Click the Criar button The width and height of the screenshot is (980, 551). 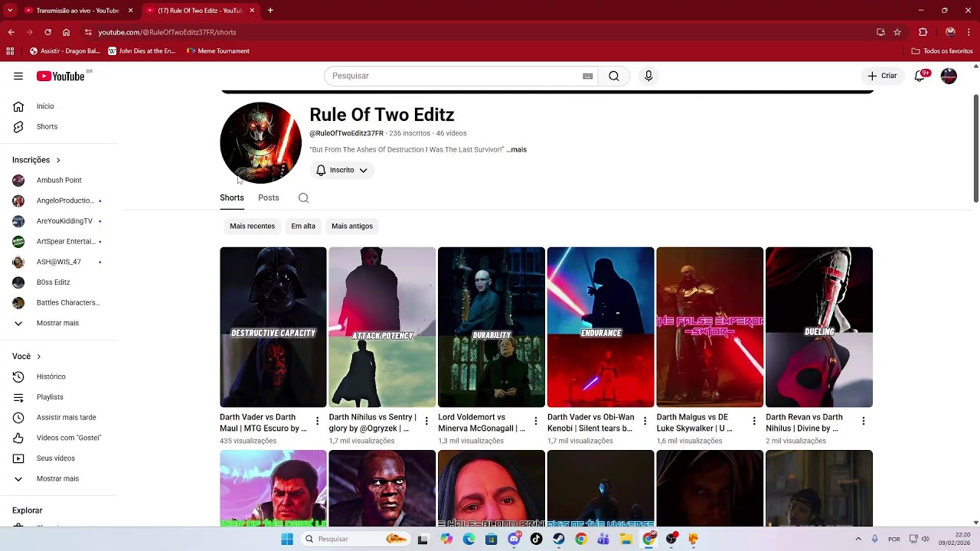pyautogui.click(x=882, y=76)
